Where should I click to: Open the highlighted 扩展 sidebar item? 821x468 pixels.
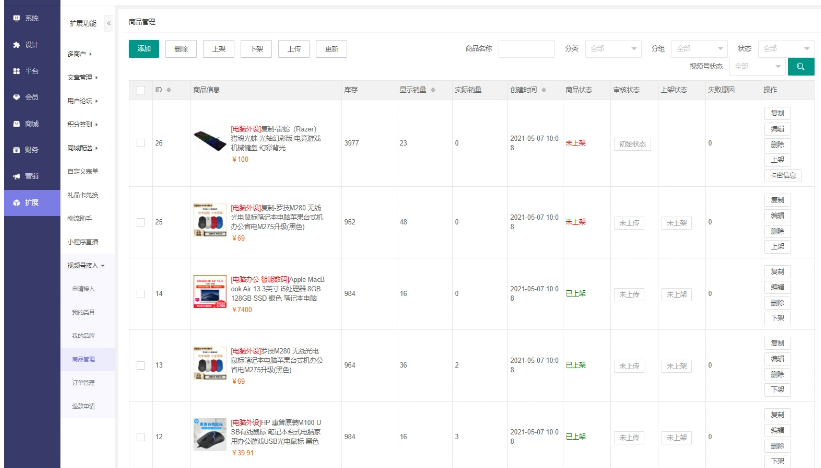tap(32, 203)
